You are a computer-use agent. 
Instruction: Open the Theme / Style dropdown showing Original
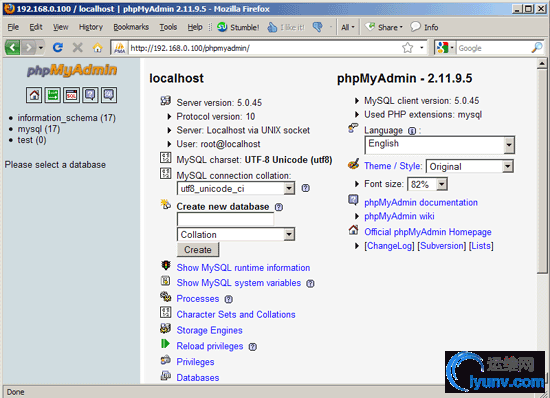[x=470, y=167]
